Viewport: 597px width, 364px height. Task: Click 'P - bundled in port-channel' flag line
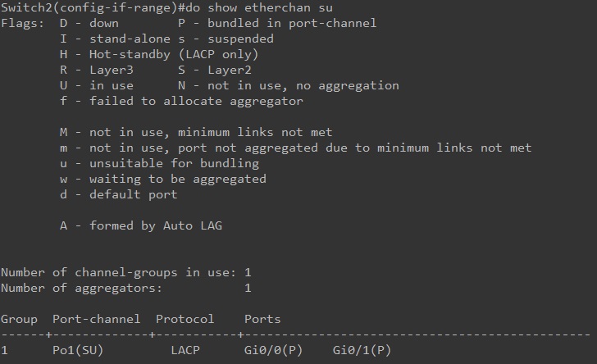tap(277, 23)
